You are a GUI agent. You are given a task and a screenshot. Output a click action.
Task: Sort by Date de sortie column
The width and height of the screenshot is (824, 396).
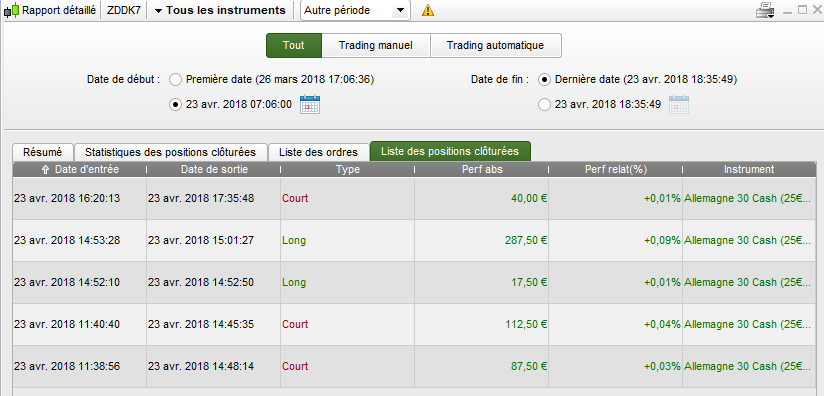[x=214, y=169]
